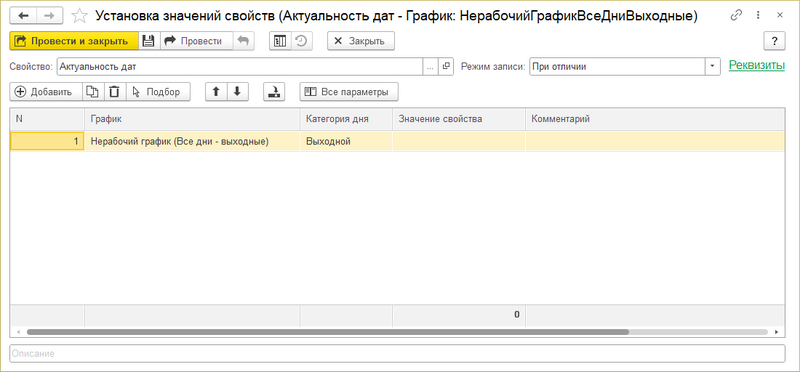Viewport: 800px width, 372px height.
Task: Open the Реквизиты link
Action: (x=757, y=65)
